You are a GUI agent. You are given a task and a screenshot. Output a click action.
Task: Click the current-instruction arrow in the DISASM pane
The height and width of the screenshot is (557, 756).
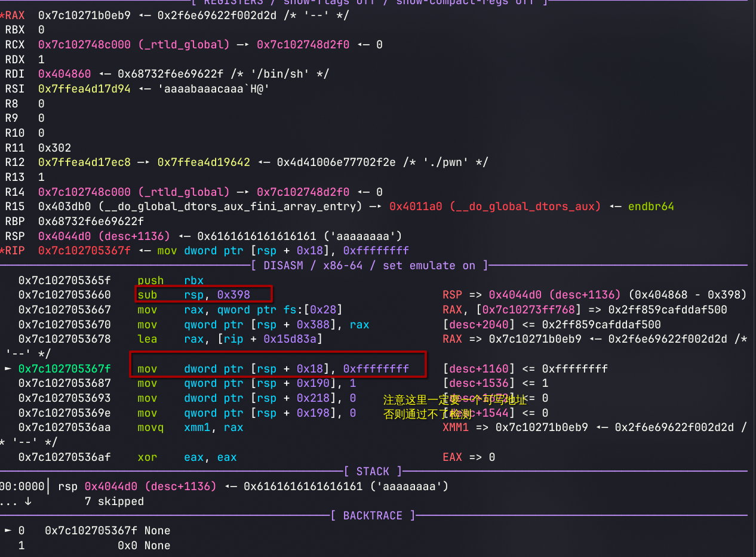[x=8, y=369]
